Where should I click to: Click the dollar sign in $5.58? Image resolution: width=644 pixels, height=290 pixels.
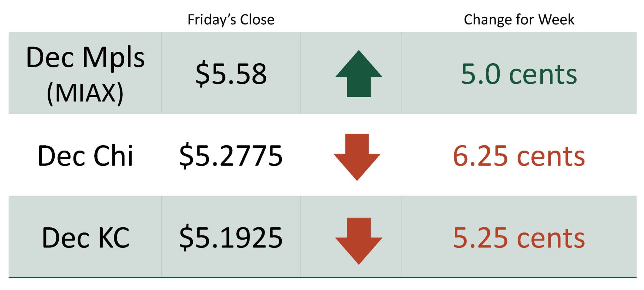(202, 74)
